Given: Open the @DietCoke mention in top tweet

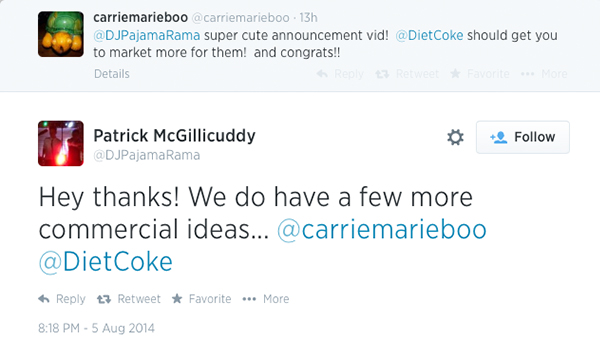Looking at the screenshot, I should click(x=429, y=35).
